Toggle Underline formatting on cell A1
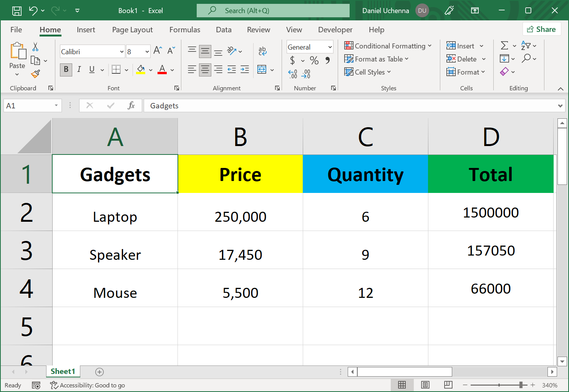The height and width of the screenshot is (392, 569). (91, 70)
